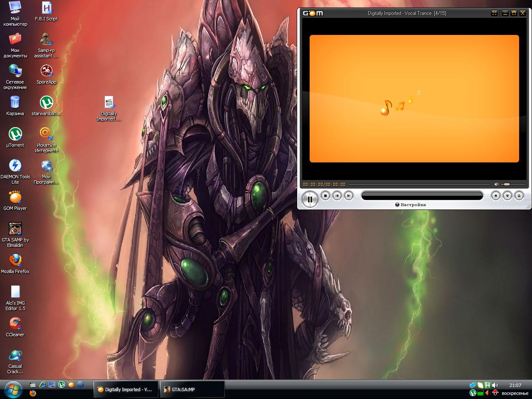The image size is (532, 399).
Task: Click red arrow tray icon
Action: 495,393
